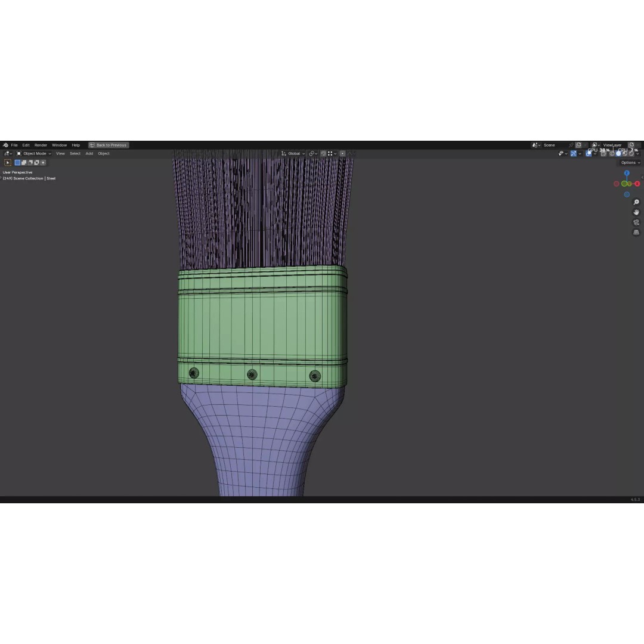
Task: Switch to Material Preview shading
Action: click(625, 154)
